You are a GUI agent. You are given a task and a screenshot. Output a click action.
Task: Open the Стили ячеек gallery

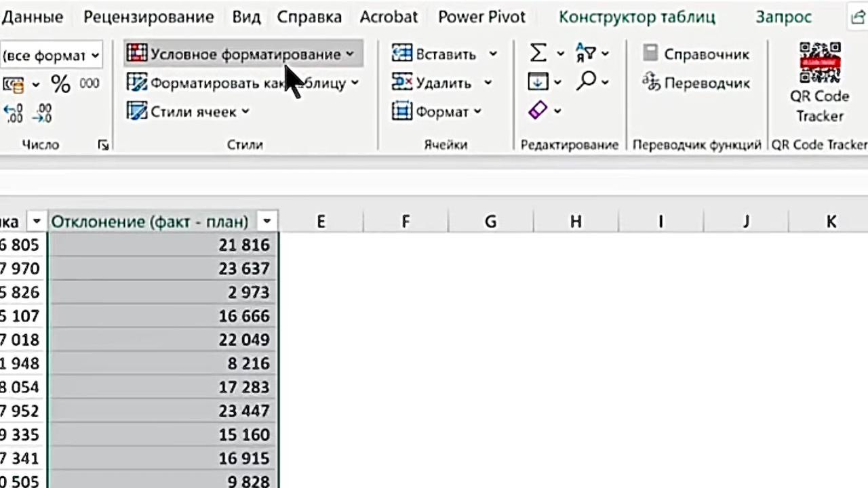click(x=189, y=112)
